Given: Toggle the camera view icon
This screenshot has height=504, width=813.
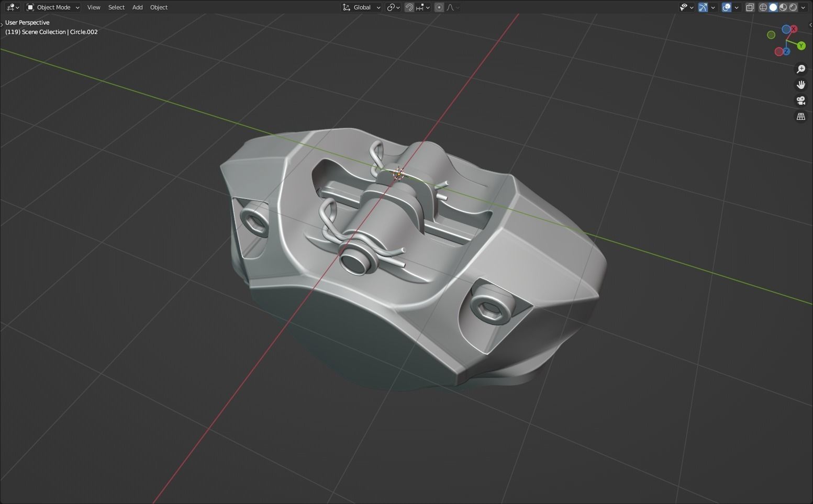Looking at the screenshot, I should [801, 100].
